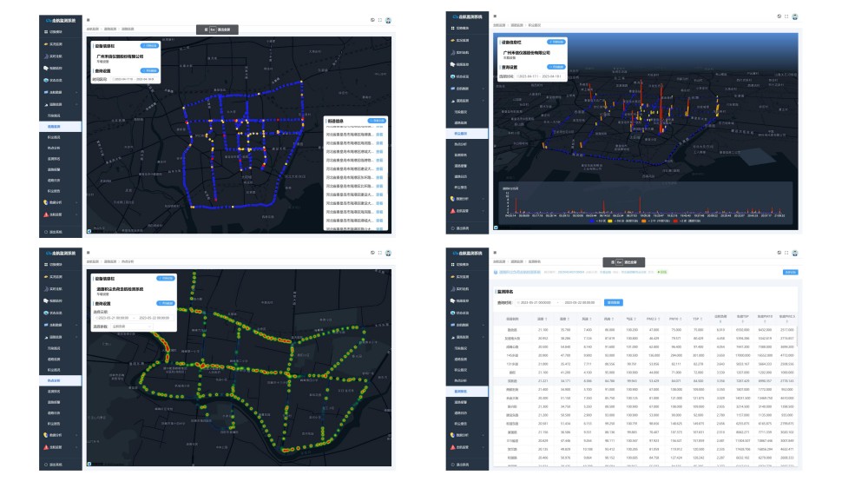This screenshot has width=868, height=488.
Task: Click fullscreen icon in 3D column map window header
Action: (x=786, y=16)
